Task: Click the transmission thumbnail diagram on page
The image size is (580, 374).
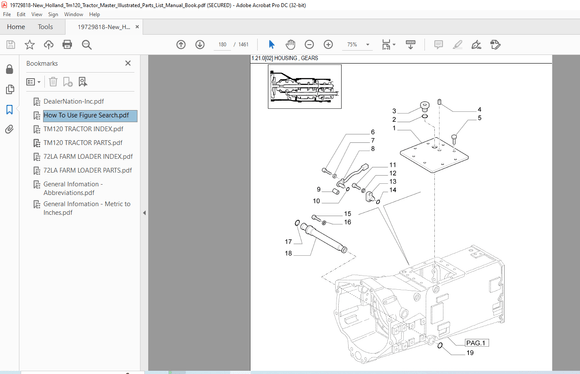Action: click(x=305, y=87)
